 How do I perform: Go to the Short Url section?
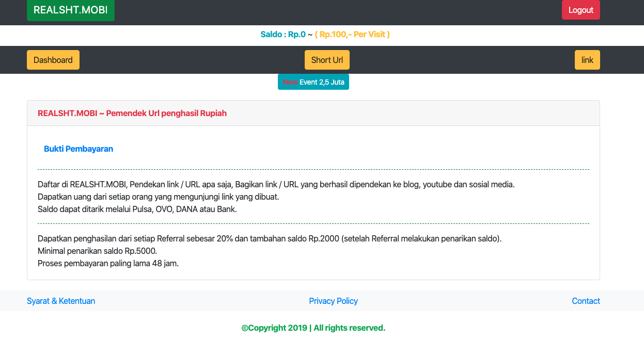327,60
